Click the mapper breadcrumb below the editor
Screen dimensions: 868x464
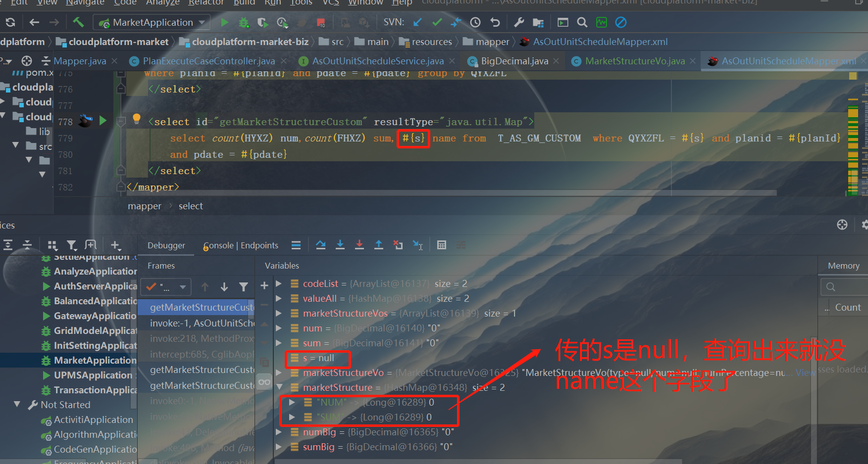click(x=144, y=206)
